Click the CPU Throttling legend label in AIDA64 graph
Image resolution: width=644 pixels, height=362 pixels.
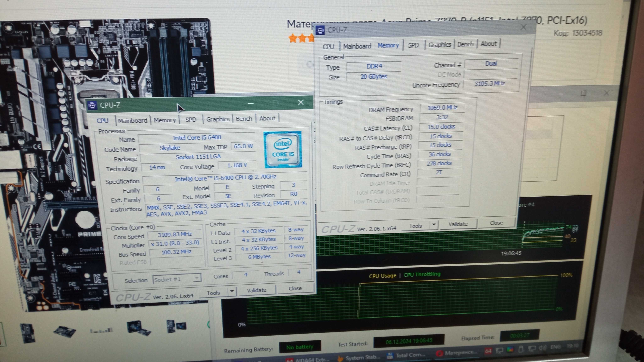click(422, 274)
